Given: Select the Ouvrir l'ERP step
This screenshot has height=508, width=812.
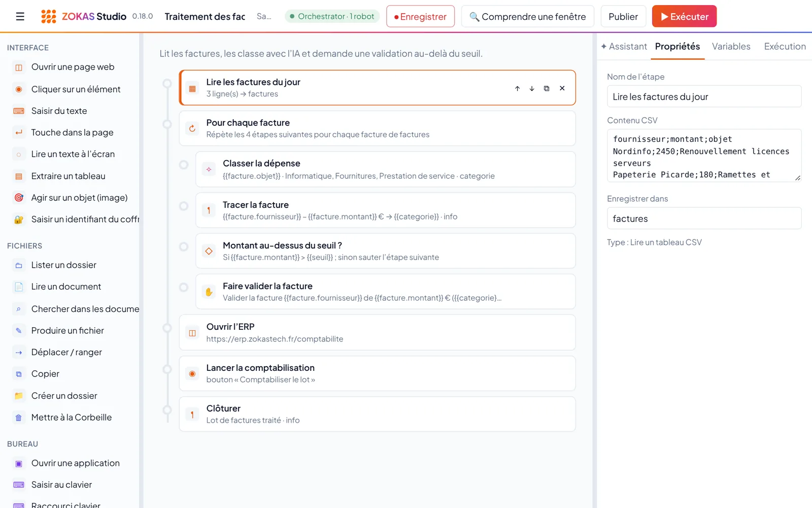Looking at the screenshot, I should (x=377, y=333).
